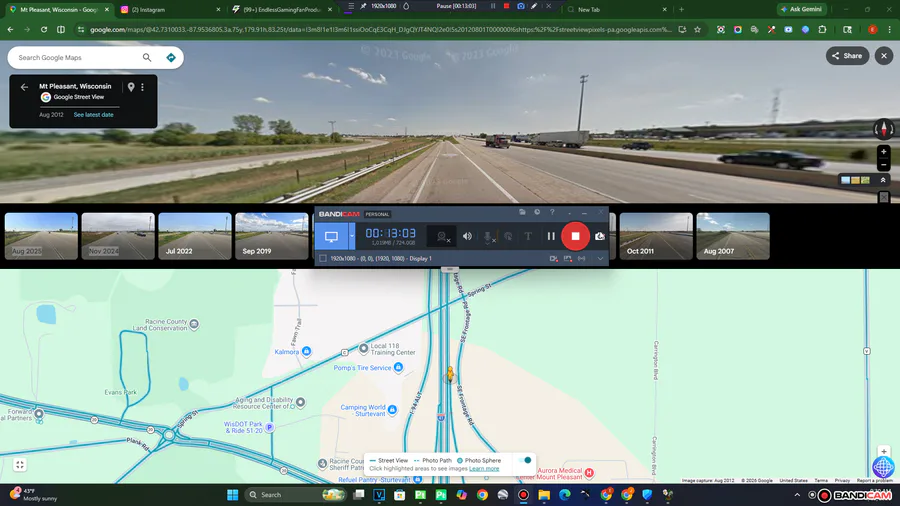Open Google Maps directions icon
This screenshot has width=900, height=506.
click(170, 57)
